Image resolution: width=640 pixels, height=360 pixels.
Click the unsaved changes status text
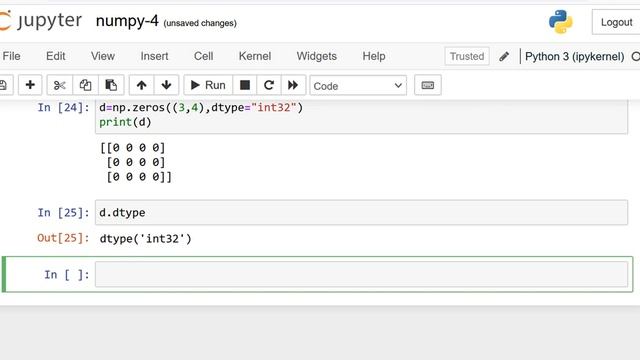(x=200, y=23)
